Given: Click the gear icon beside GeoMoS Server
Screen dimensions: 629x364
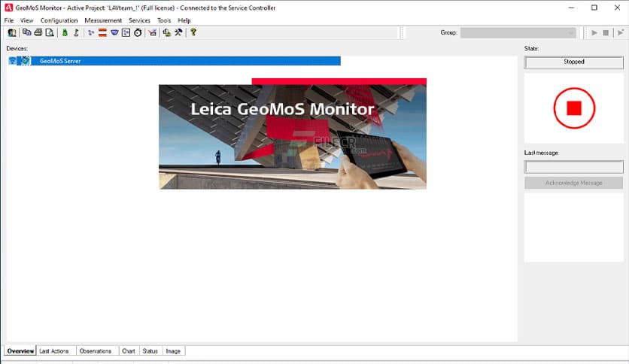Looking at the screenshot, I should tap(25, 61).
